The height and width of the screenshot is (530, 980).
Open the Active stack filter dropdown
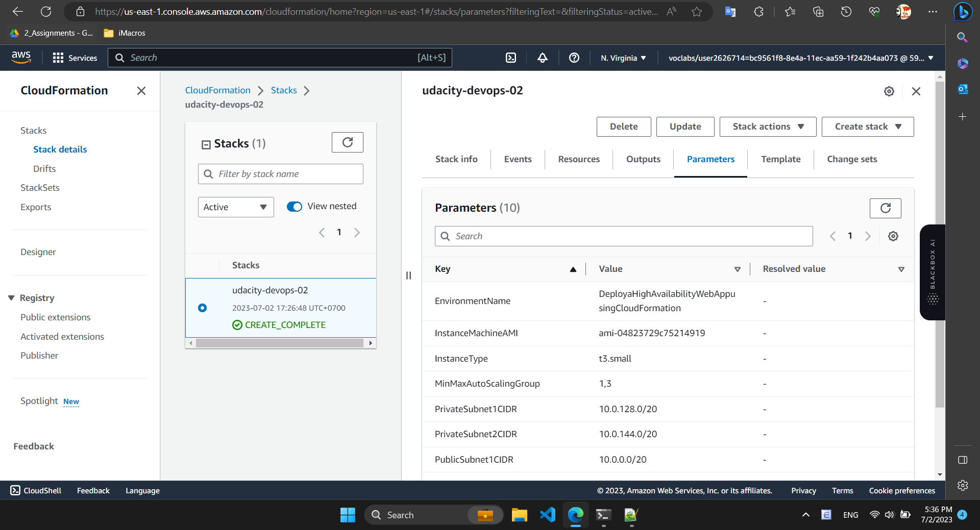[x=235, y=207]
